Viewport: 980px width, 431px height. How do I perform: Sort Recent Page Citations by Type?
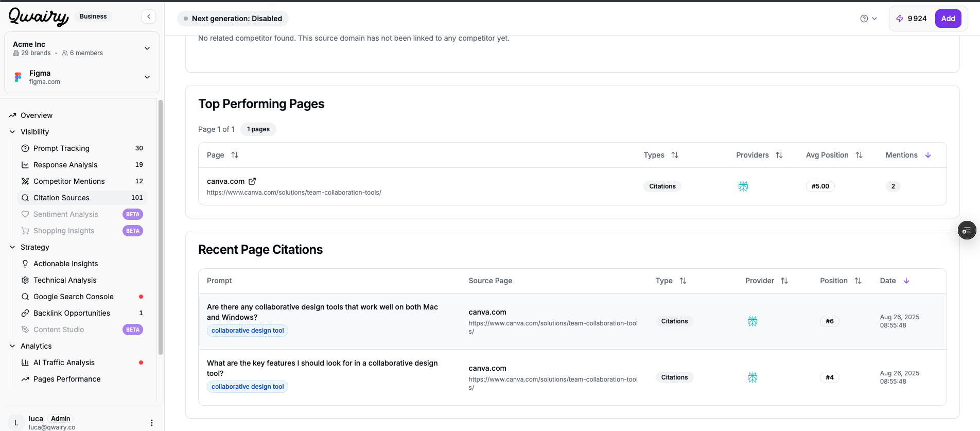click(x=683, y=281)
